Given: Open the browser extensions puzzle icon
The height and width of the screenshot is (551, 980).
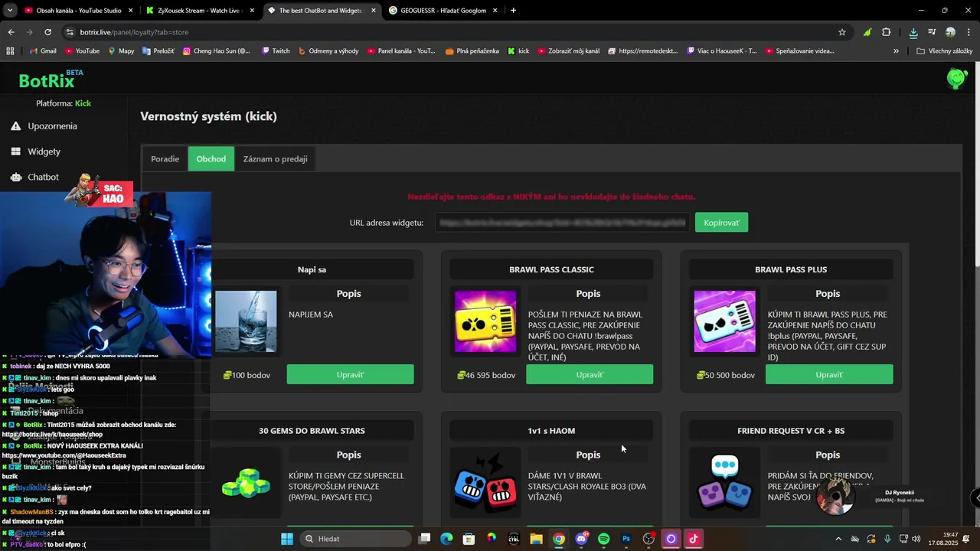Looking at the screenshot, I should click(887, 32).
